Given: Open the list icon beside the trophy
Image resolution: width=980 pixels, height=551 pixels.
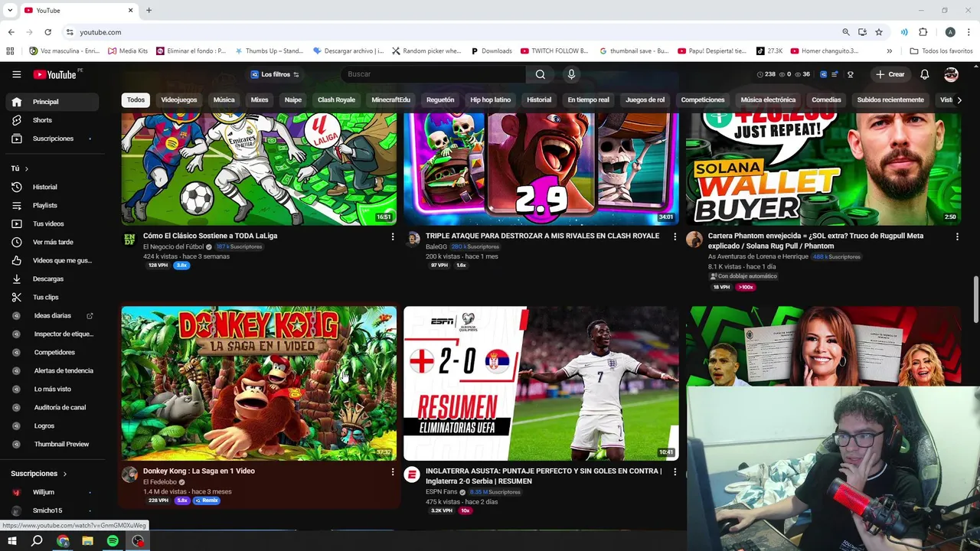Looking at the screenshot, I should click(x=836, y=74).
